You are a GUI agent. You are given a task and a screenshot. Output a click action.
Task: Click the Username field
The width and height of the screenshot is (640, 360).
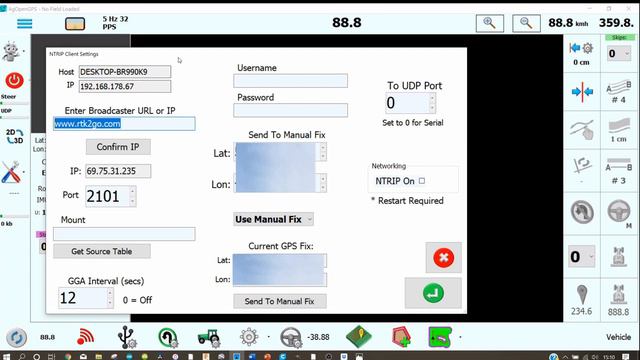[291, 81]
